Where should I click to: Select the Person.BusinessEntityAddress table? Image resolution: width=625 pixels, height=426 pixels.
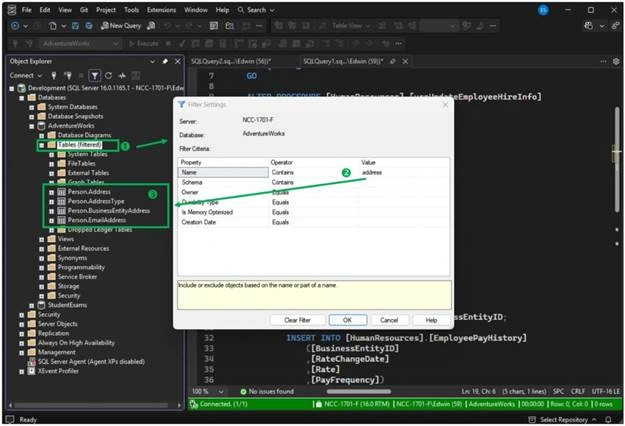[109, 211]
